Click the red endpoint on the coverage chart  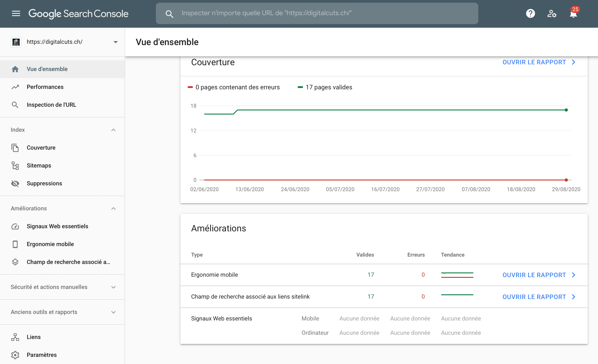[566, 180]
